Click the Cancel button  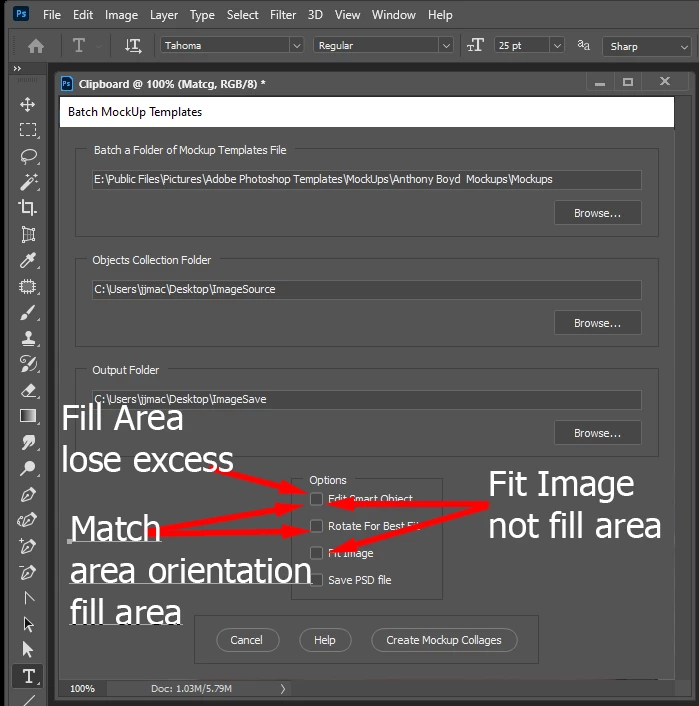(x=248, y=640)
